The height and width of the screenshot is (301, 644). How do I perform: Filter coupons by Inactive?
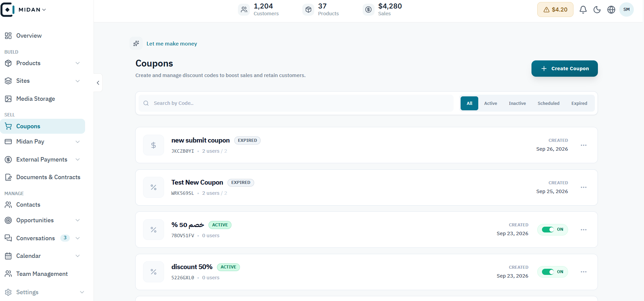(517, 103)
